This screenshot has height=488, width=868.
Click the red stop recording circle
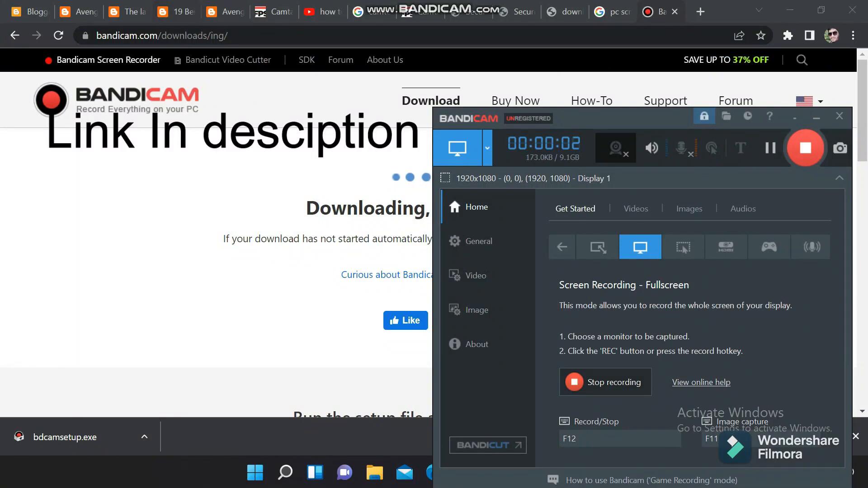tap(805, 148)
